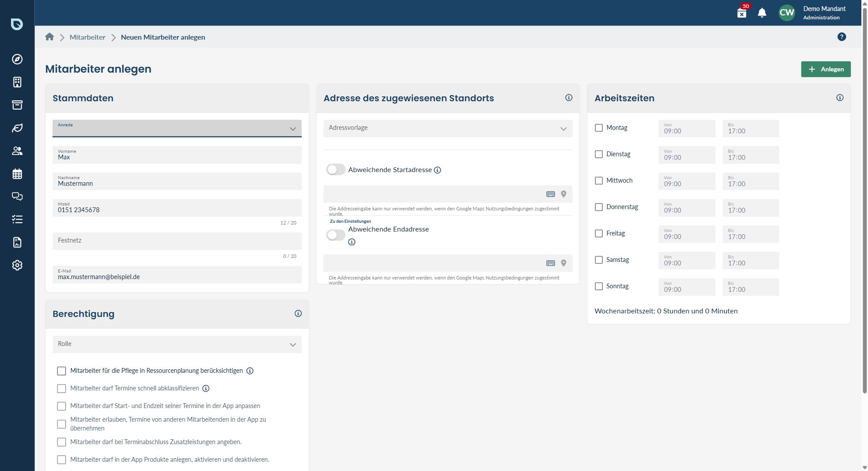Open the Sonntag Bis time field
Image resolution: width=868 pixels, height=471 pixels.
pos(750,287)
